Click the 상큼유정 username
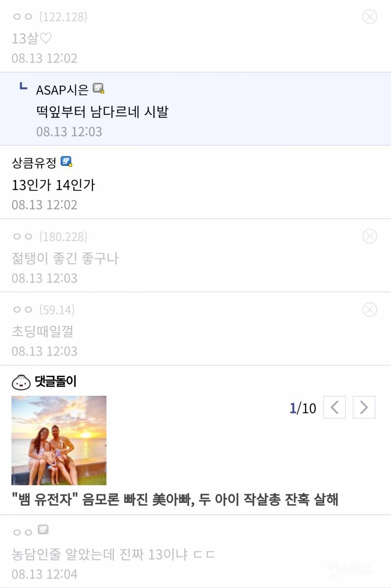 (34, 162)
